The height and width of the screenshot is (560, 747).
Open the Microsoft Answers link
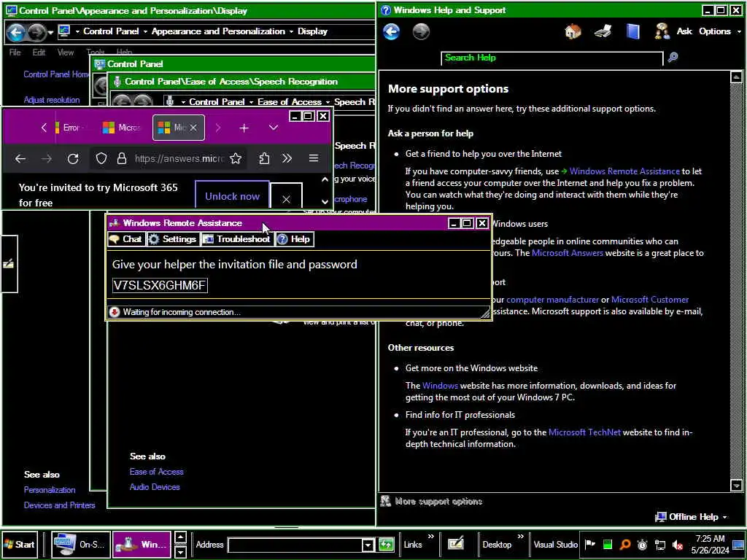click(x=567, y=253)
